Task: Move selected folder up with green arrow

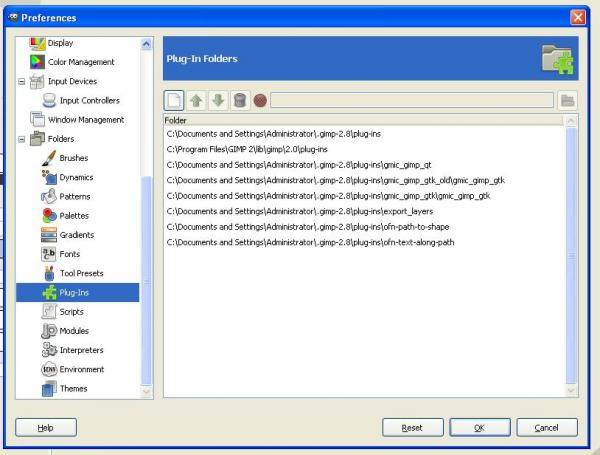Action: [x=196, y=101]
